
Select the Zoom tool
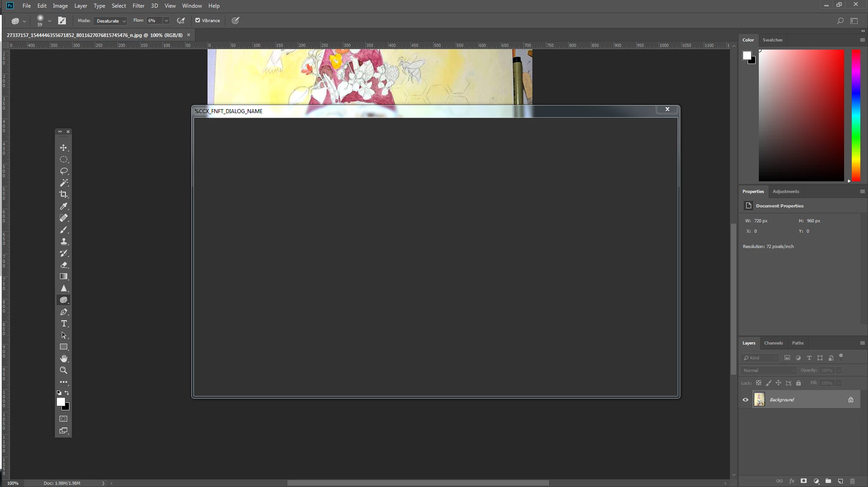[x=64, y=370]
